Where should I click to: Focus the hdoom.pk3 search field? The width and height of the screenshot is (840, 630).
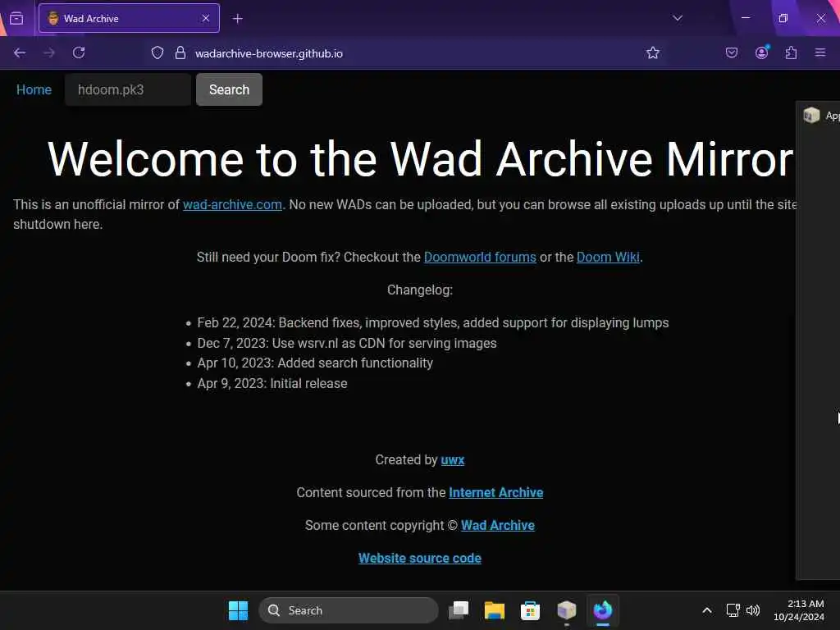pyautogui.click(x=127, y=89)
